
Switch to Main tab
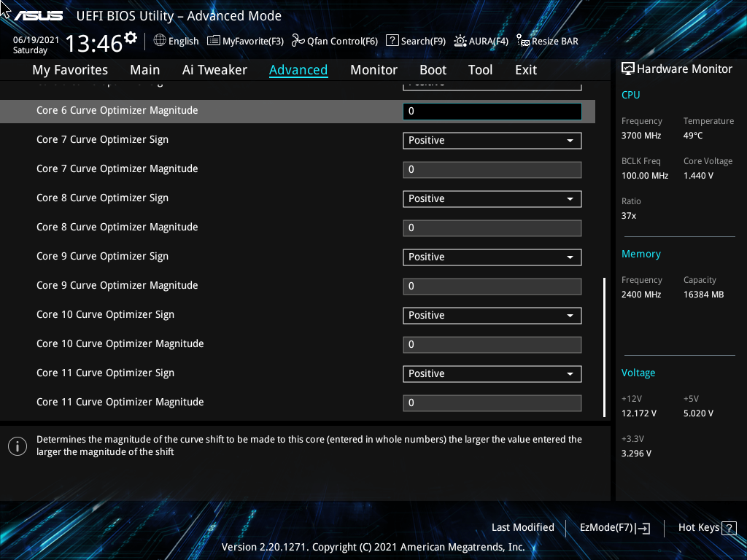(x=145, y=70)
